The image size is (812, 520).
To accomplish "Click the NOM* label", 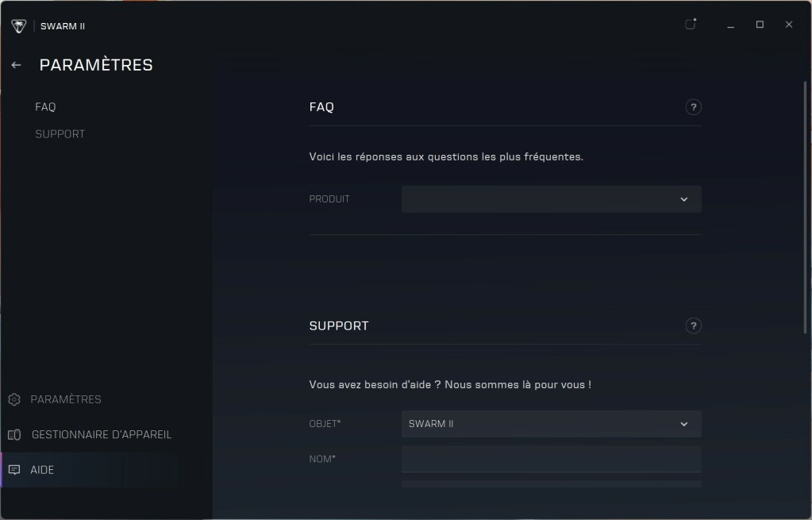I will [x=322, y=459].
